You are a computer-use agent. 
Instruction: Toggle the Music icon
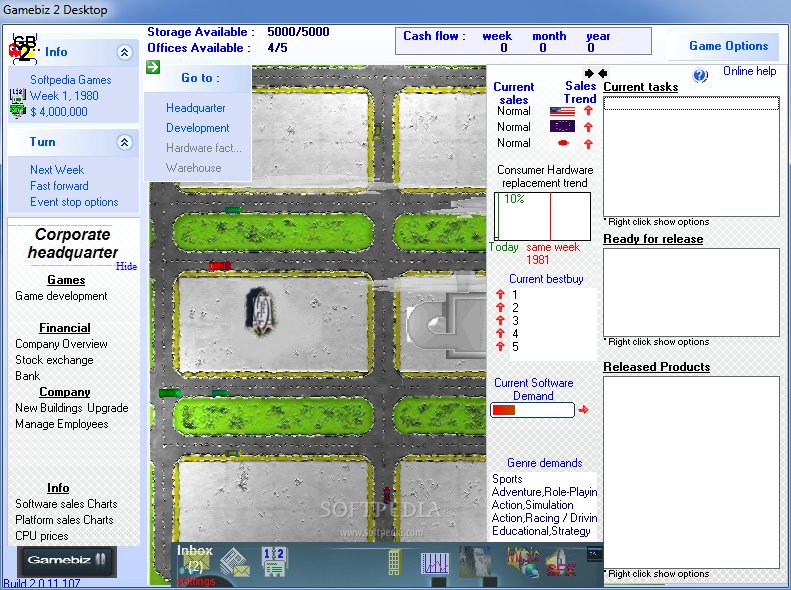(x=523, y=561)
